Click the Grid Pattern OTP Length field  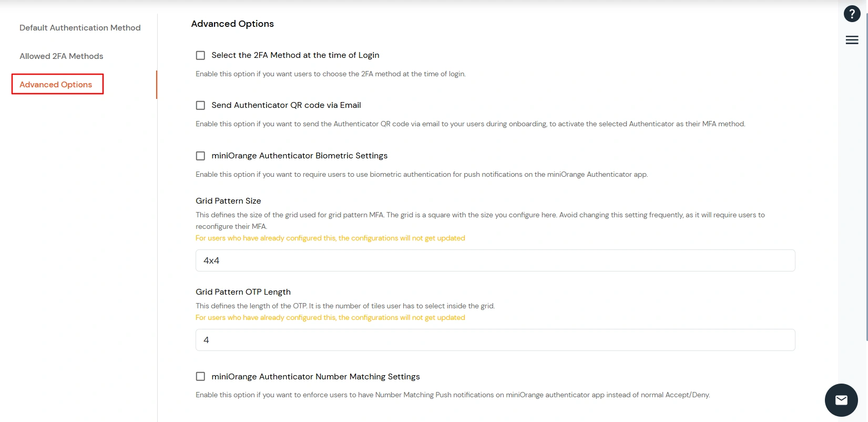tap(495, 340)
